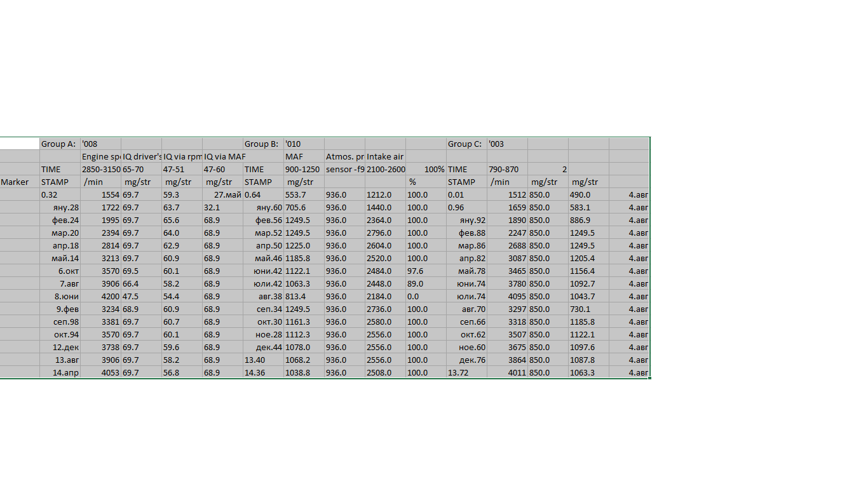Click the '2850-3150' range cell
This screenshot has height=488, width=868.
point(100,169)
